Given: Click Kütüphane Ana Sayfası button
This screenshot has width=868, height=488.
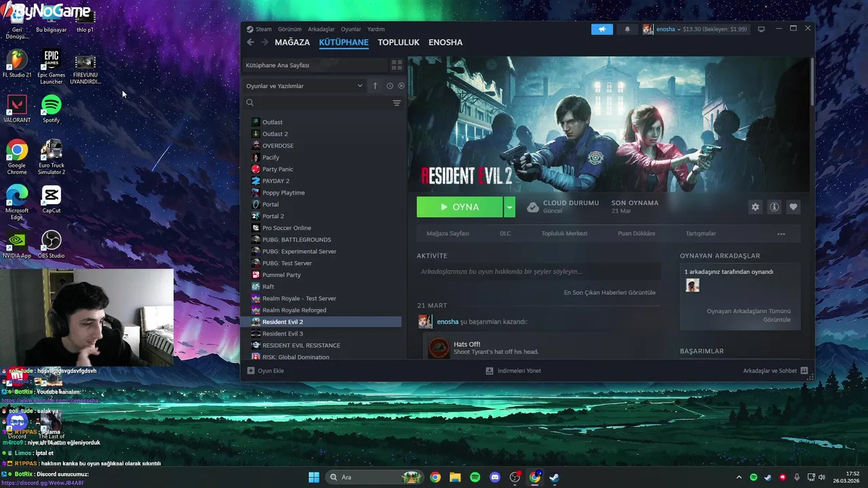Looking at the screenshot, I should click(315, 65).
